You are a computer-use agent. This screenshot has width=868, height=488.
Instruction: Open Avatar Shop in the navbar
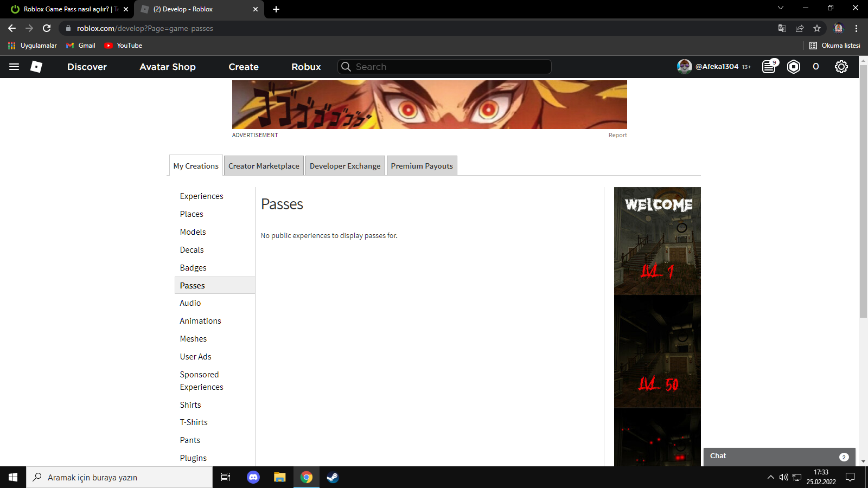(168, 67)
